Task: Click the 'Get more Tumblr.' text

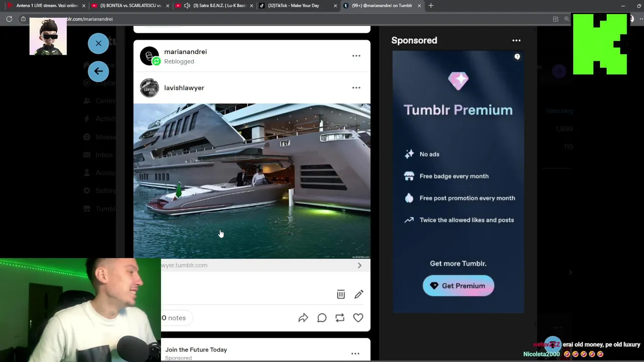Action: pyautogui.click(x=458, y=263)
